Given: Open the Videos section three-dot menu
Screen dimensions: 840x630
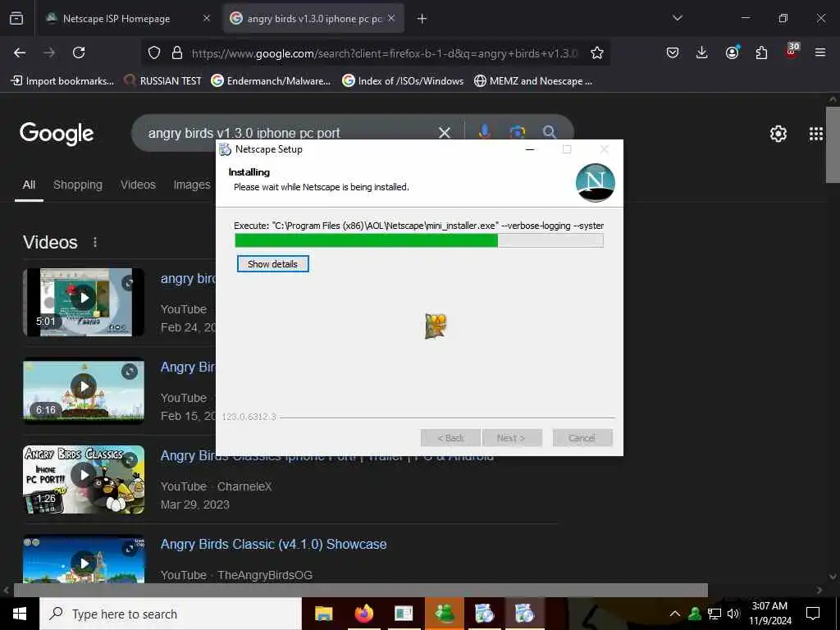Looking at the screenshot, I should coord(95,242).
